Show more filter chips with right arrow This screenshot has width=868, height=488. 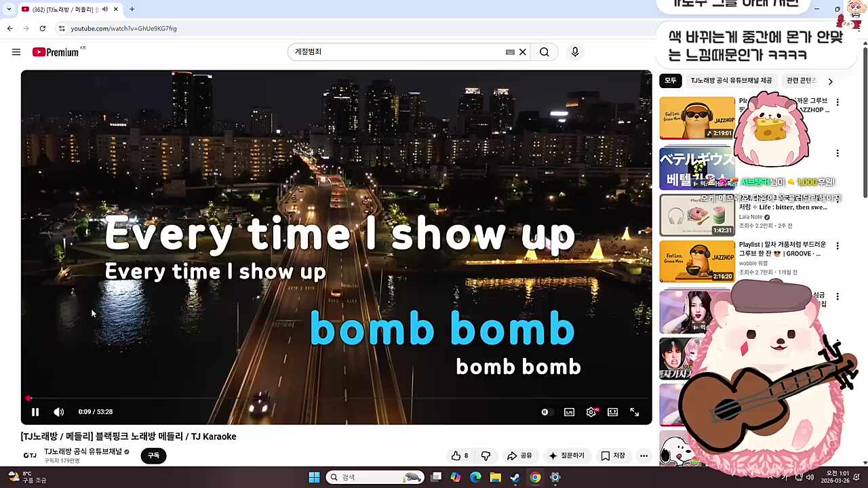[830, 81]
